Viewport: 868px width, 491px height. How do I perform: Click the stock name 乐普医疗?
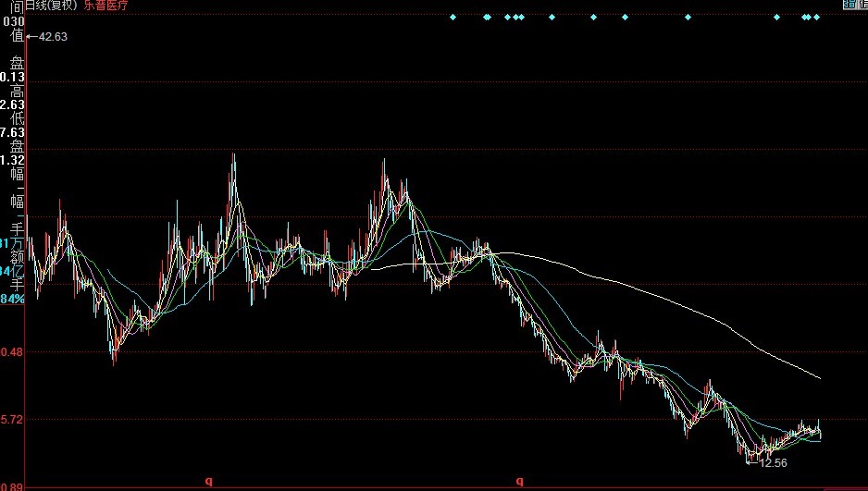click(x=106, y=6)
